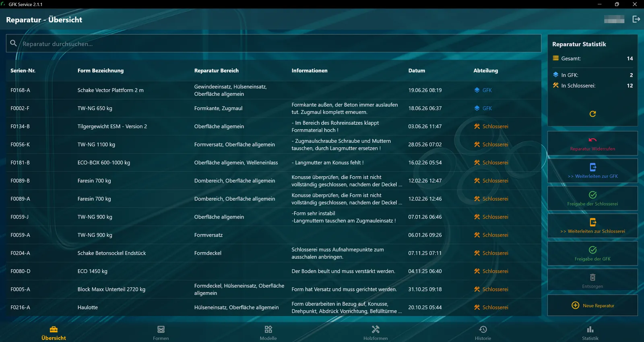This screenshot has height=342, width=644.
Task: Click the Schlosserei tools icon for F0181-B
Action: pyautogui.click(x=477, y=163)
